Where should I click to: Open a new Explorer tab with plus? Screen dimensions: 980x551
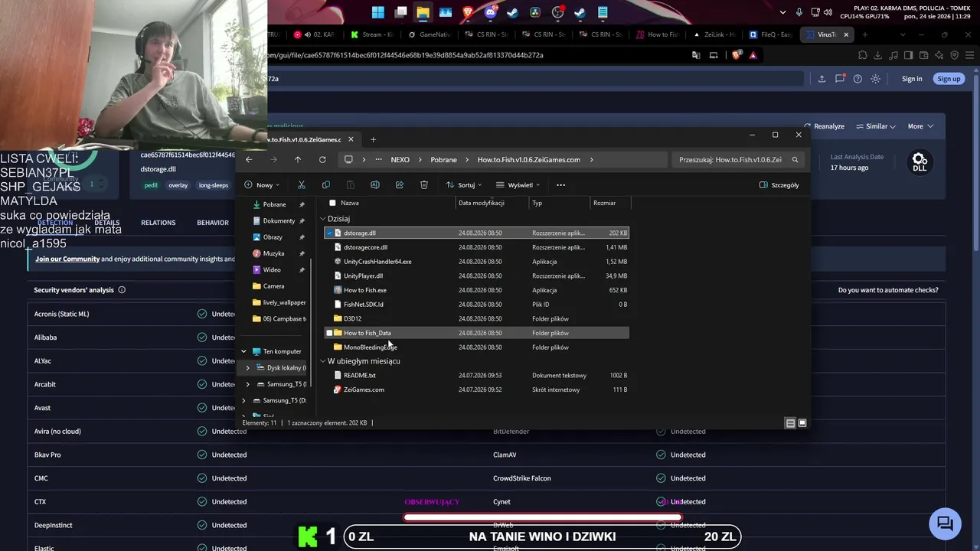pyautogui.click(x=373, y=139)
